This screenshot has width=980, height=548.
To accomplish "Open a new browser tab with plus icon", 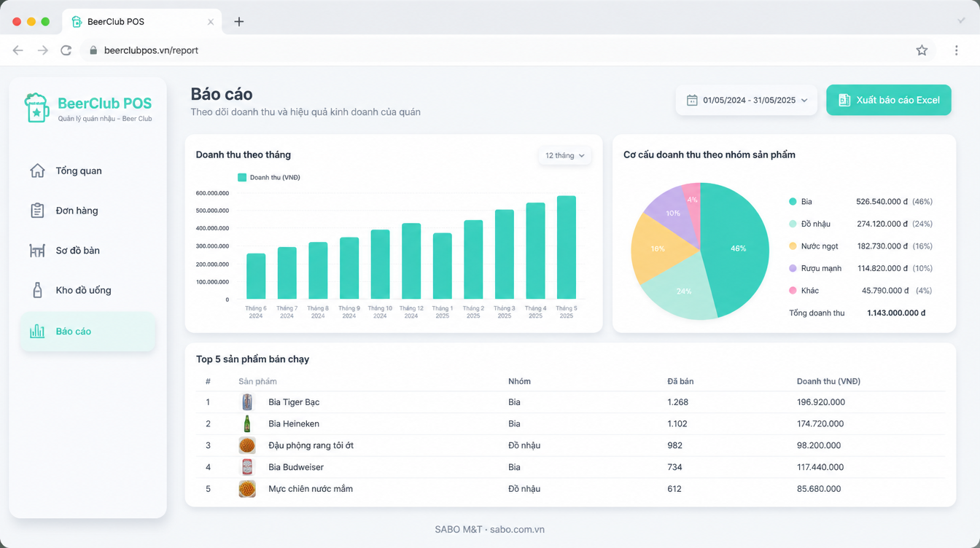I will pos(238,22).
